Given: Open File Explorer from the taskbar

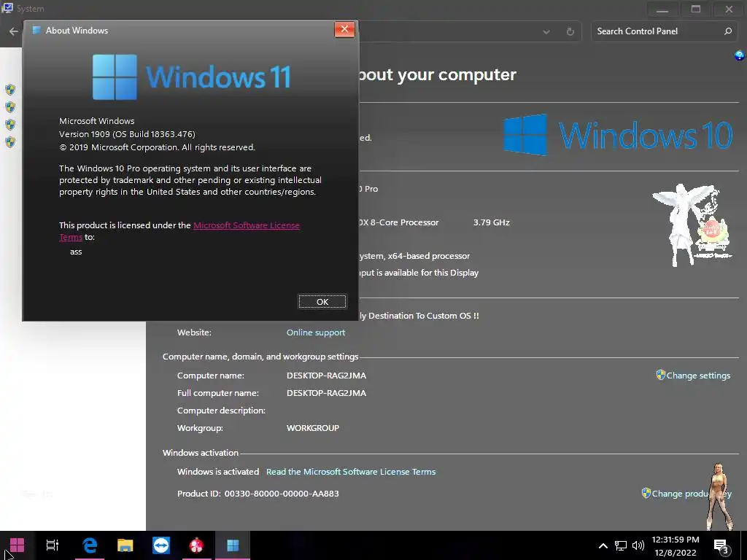Looking at the screenshot, I should click(125, 545).
